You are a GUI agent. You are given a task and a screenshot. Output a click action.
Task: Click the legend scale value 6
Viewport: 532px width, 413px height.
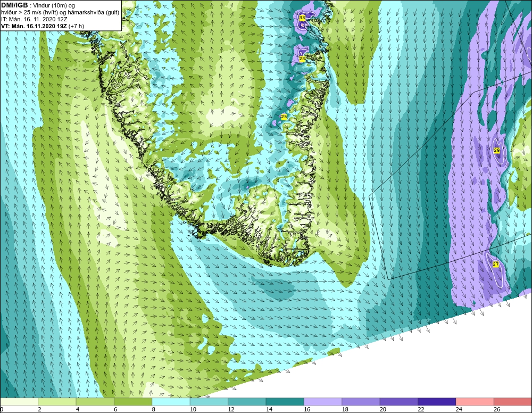(115, 409)
